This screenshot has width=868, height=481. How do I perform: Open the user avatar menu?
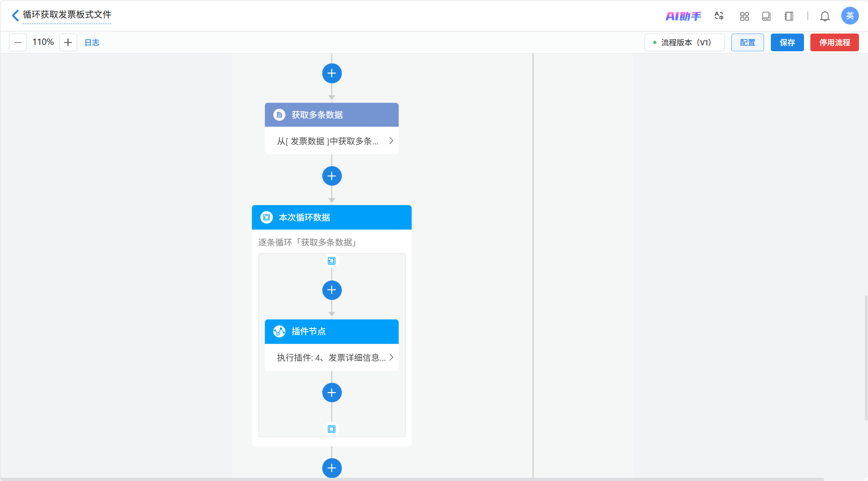coord(850,16)
